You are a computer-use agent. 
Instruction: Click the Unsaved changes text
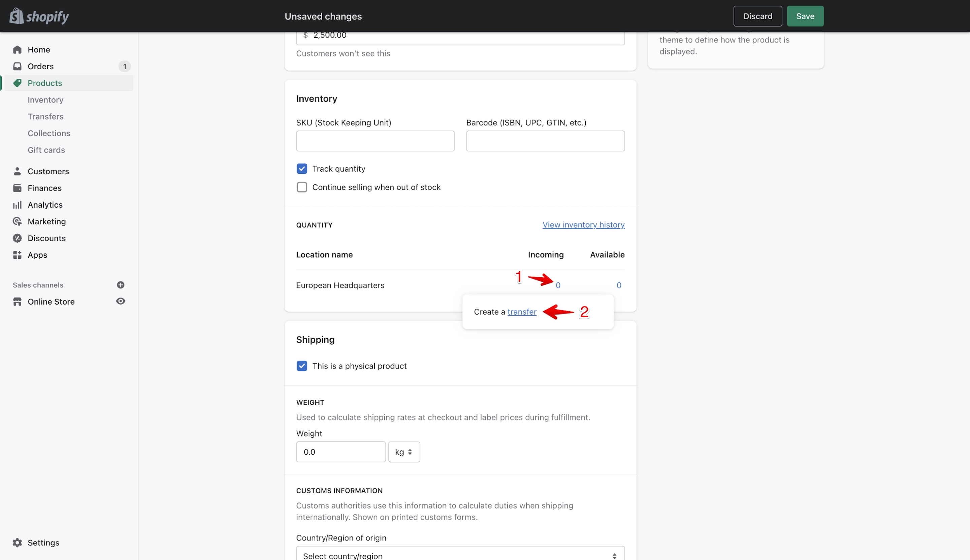[x=323, y=16]
